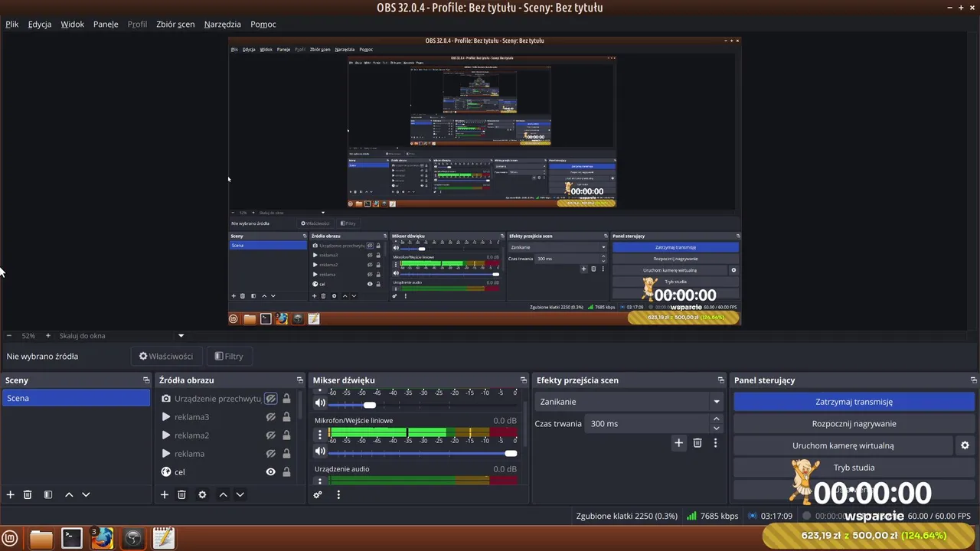
Task: Launch the terminal from the taskbar
Action: [x=72, y=539]
